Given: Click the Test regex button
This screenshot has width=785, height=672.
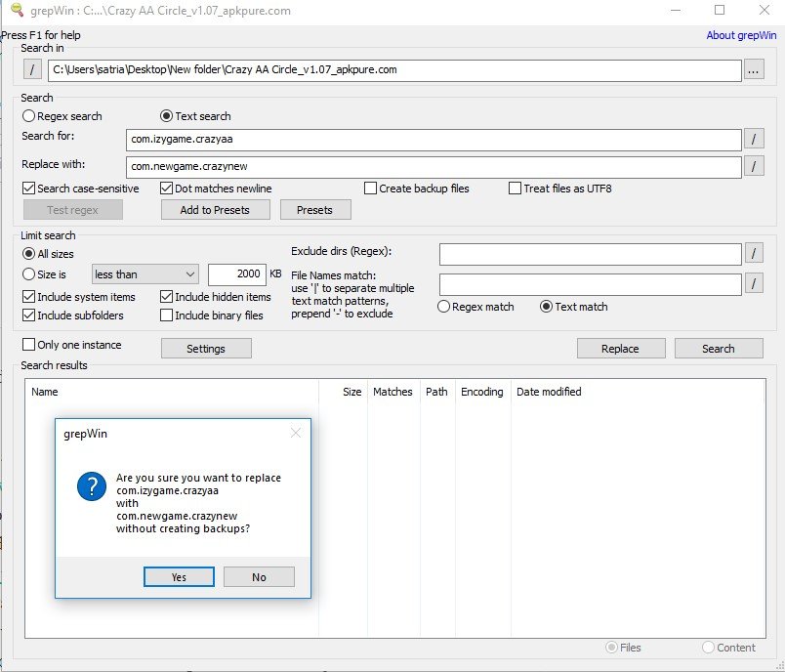Looking at the screenshot, I should [x=72, y=210].
